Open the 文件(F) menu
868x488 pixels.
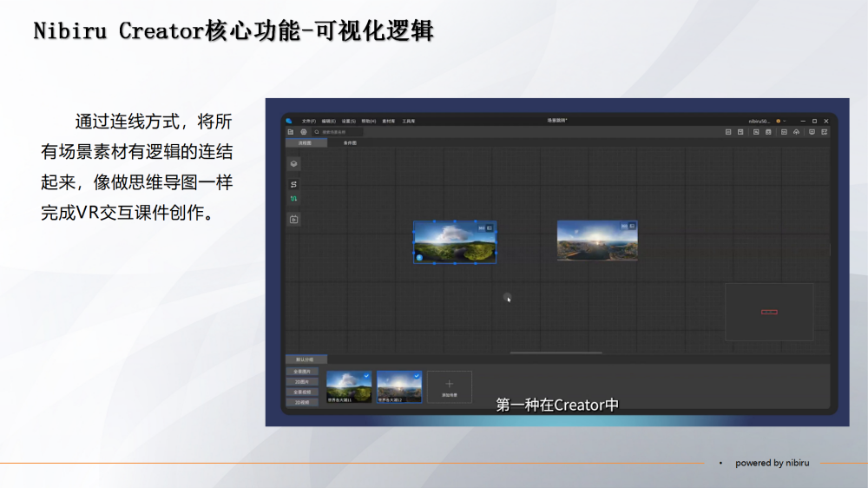pos(308,121)
